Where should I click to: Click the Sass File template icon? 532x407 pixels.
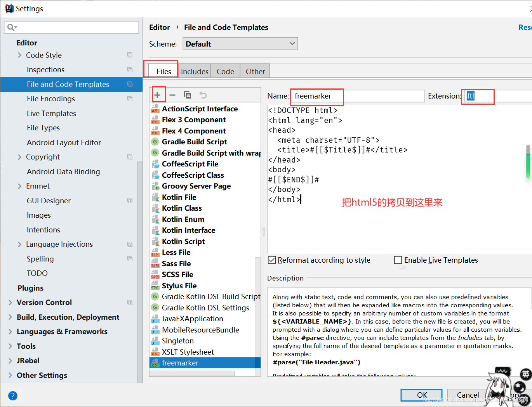click(x=155, y=263)
